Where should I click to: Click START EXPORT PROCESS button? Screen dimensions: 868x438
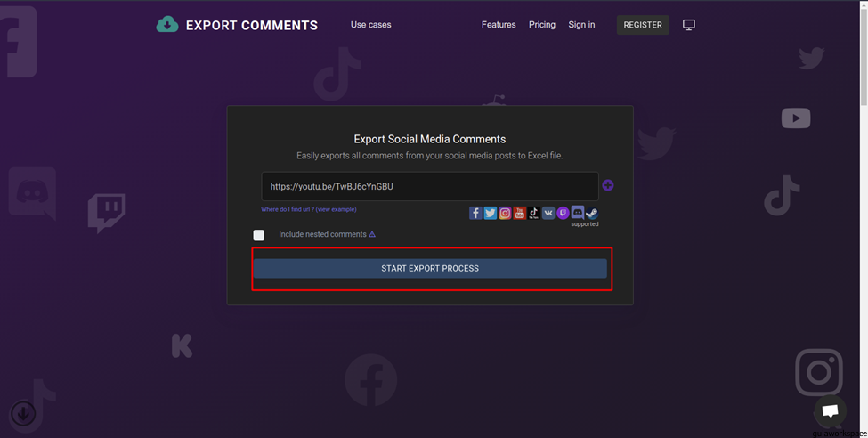(430, 268)
